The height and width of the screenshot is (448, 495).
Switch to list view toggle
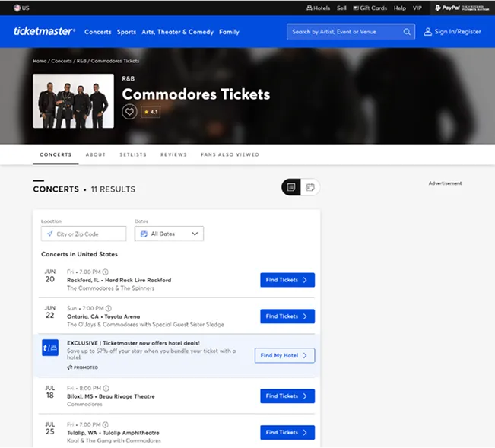coord(291,187)
